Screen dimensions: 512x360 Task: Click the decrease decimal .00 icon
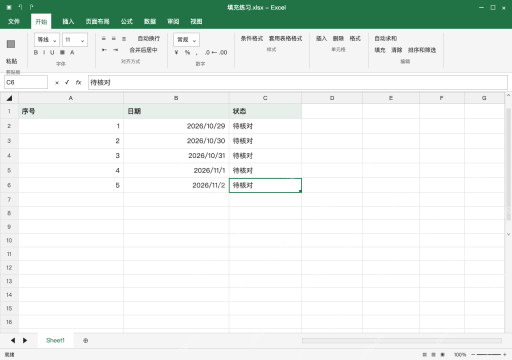223,52
